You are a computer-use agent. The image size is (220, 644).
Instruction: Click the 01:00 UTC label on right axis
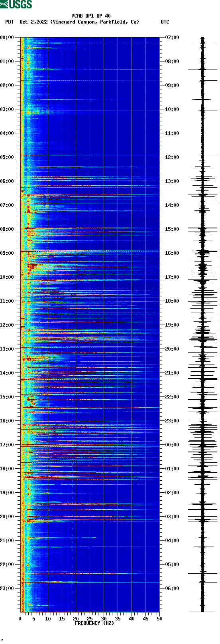pyautogui.click(x=172, y=469)
